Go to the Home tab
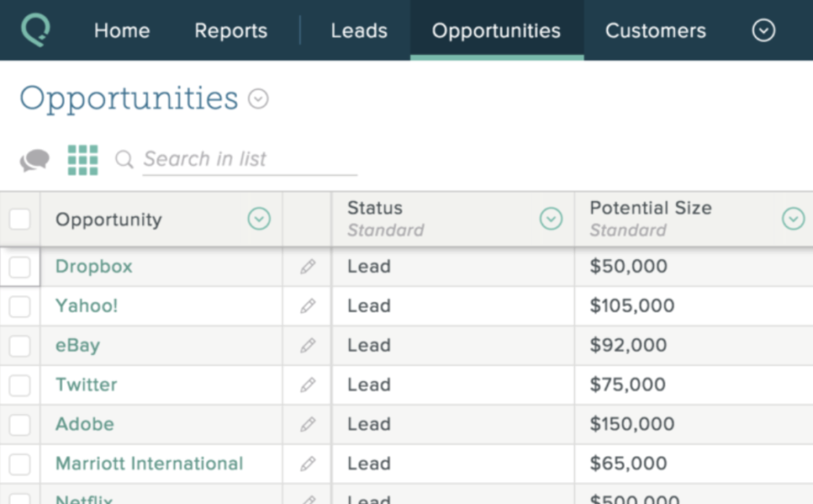This screenshot has width=813, height=504. coord(122,30)
